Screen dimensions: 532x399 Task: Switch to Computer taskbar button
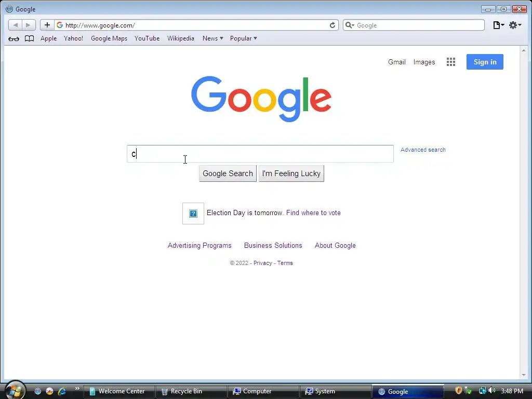click(x=263, y=391)
